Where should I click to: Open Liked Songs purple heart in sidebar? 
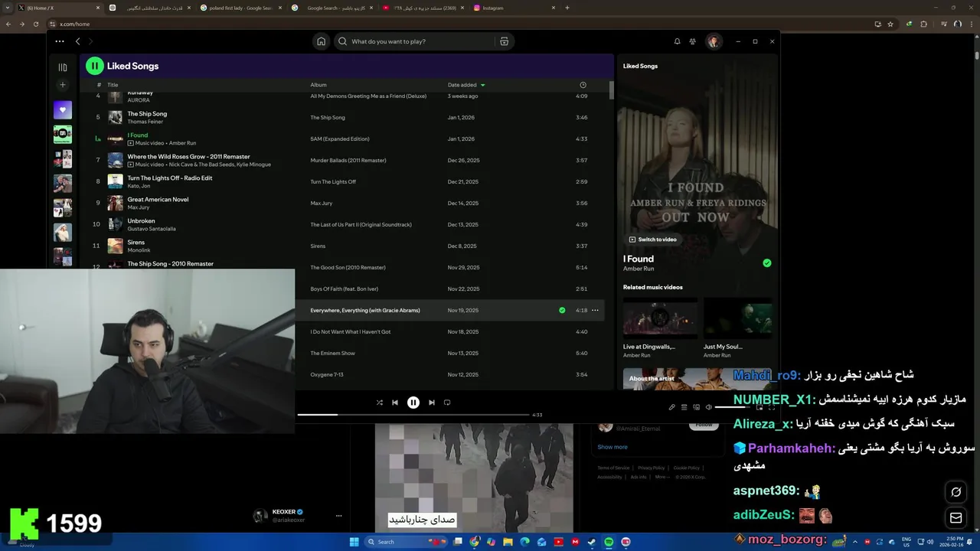[63, 110]
